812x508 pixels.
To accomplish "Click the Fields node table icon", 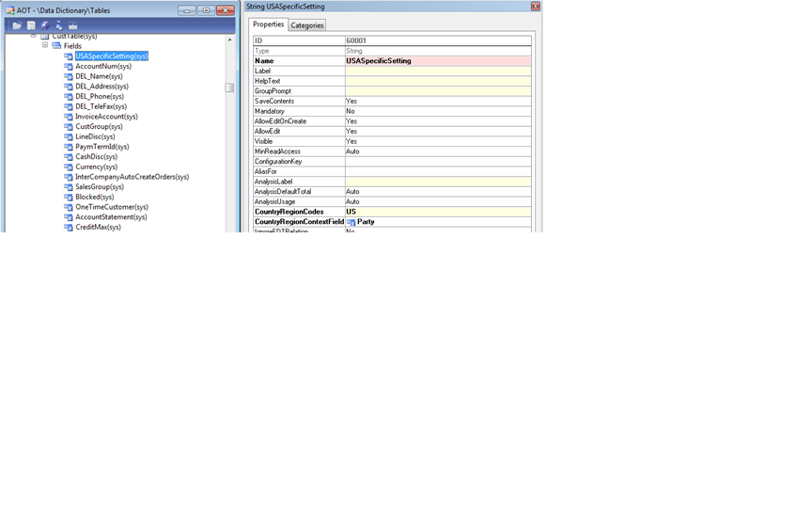I will click(x=56, y=45).
